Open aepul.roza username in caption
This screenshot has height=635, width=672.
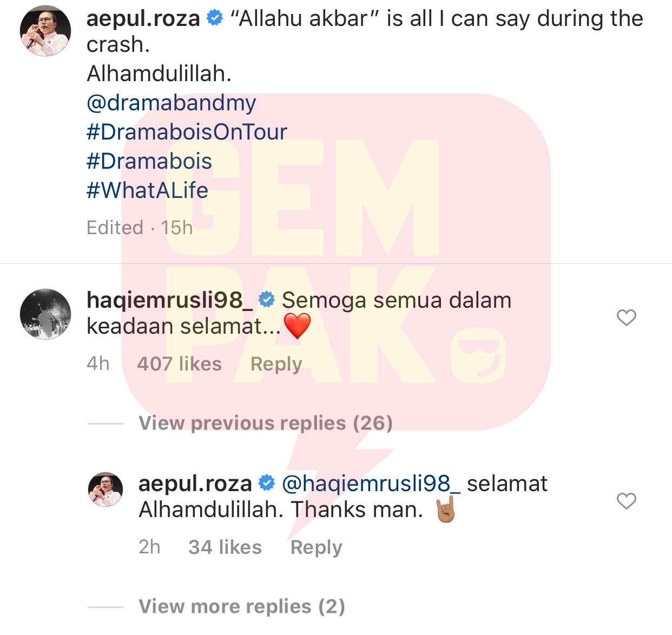[x=143, y=19]
